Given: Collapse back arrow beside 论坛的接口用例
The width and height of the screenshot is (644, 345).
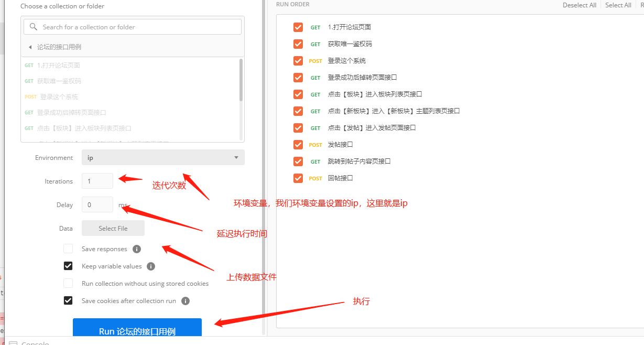Looking at the screenshot, I should [30, 47].
